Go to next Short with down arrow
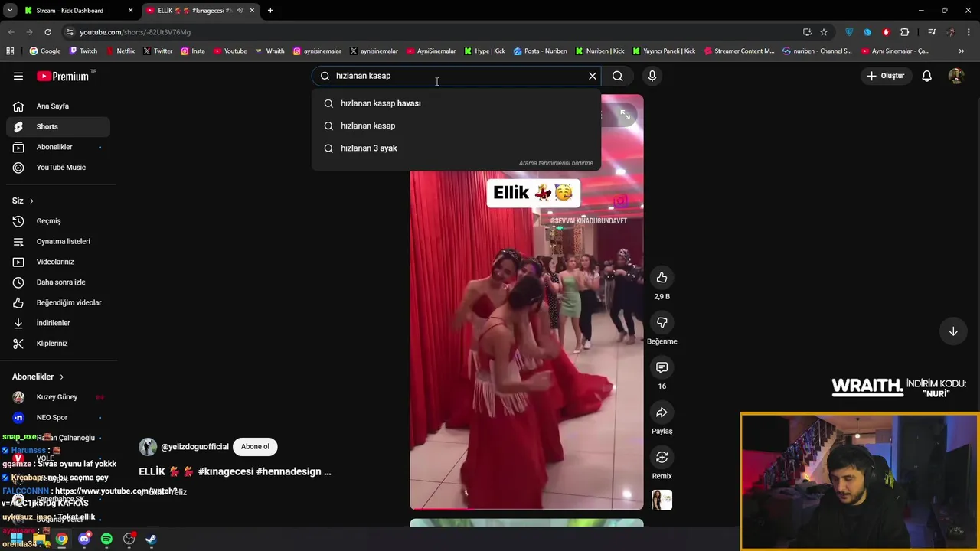 [x=953, y=331]
